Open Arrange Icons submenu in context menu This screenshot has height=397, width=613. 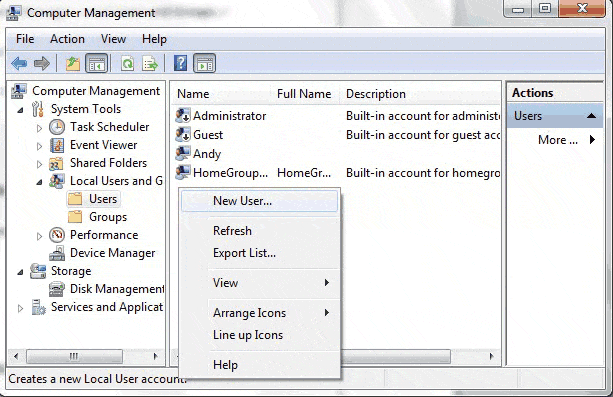259,313
